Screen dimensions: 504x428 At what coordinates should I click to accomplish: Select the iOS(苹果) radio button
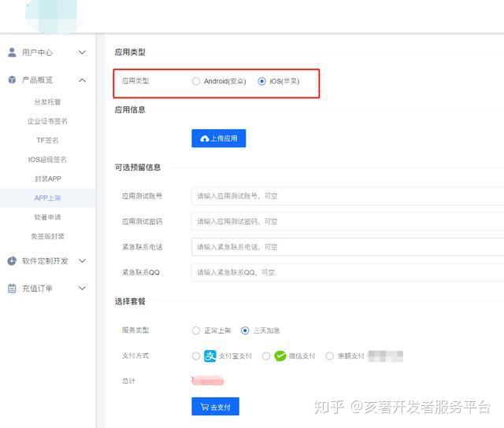261,81
